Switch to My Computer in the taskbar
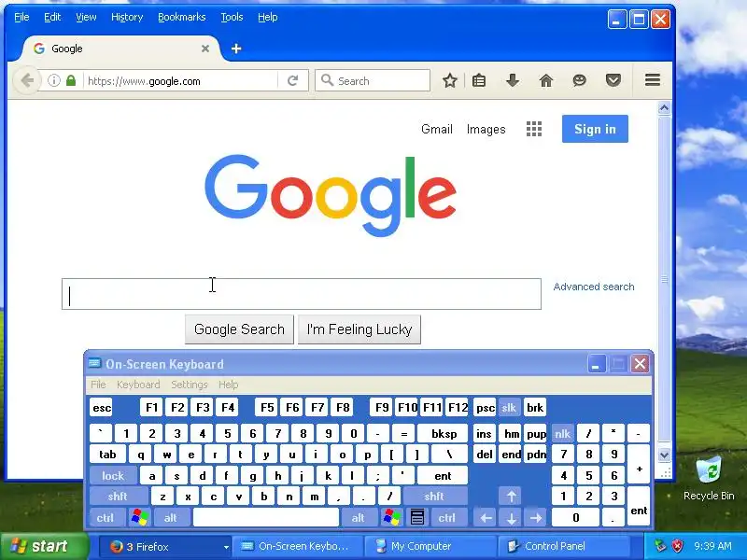Screen dimensions: 747x560 tap(430, 546)
